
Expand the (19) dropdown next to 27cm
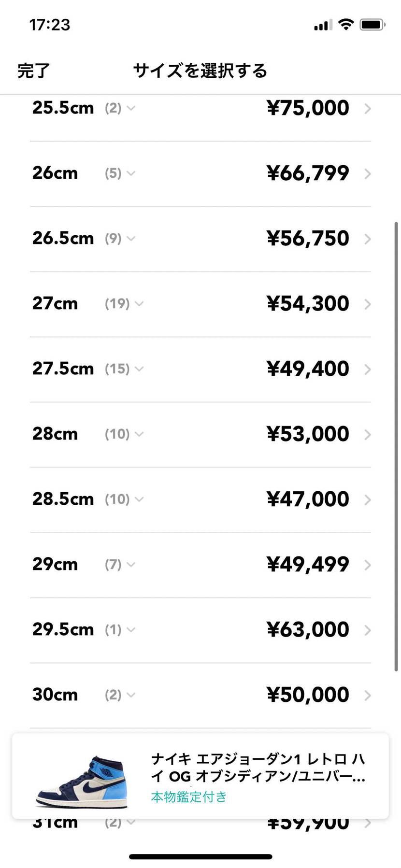124,304
